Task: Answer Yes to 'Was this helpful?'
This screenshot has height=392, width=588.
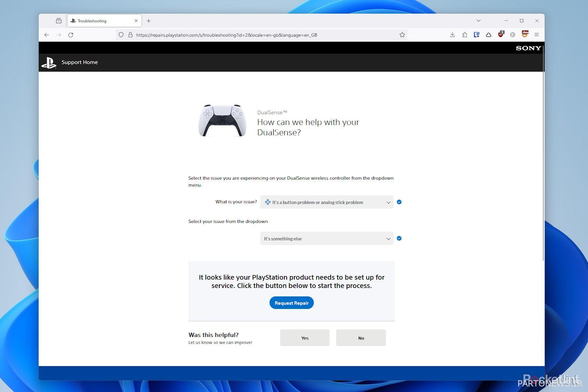Action: [x=305, y=338]
